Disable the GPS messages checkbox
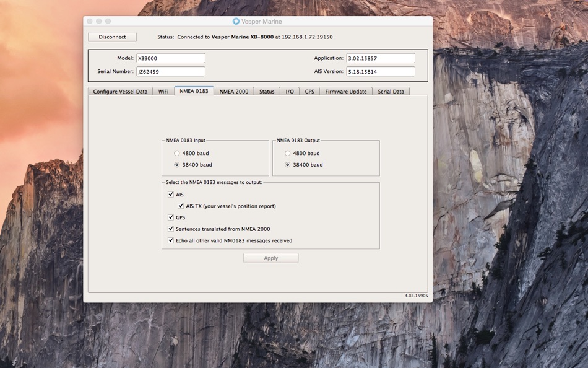This screenshot has height=368, width=588. coord(171,217)
